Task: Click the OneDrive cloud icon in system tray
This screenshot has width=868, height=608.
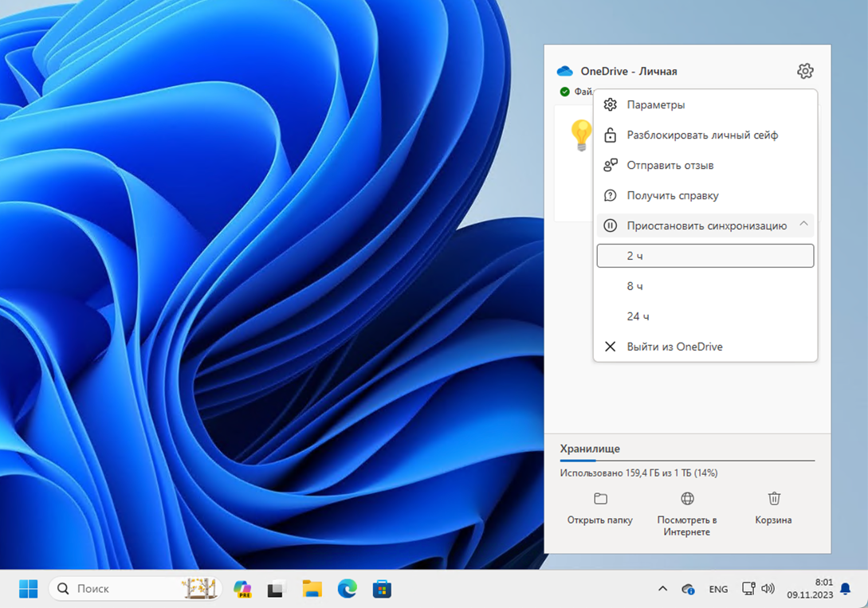Action: pyautogui.click(x=688, y=589)
